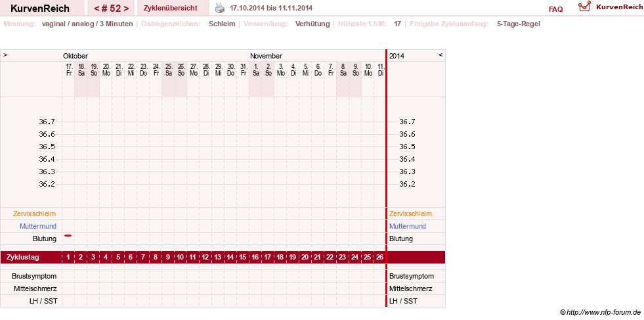644x320 pixels.
Task: Click cycle day 20 cell
Action: 305,258
